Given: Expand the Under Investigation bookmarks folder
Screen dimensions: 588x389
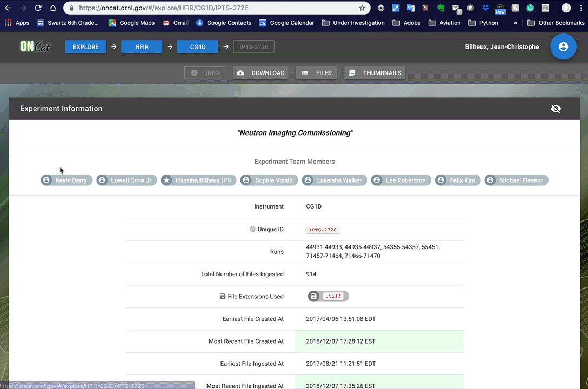Looking at the screenshot, I should (x=353, y=23).
